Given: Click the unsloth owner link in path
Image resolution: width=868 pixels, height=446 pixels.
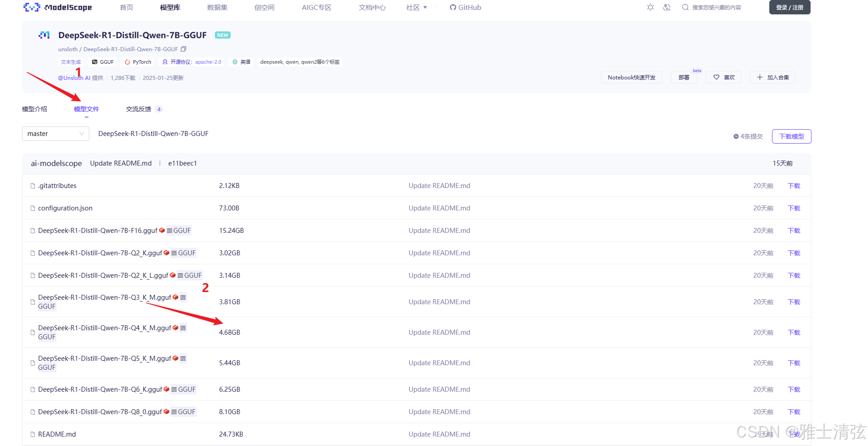Looking at the screenshot, I should 68,49.
